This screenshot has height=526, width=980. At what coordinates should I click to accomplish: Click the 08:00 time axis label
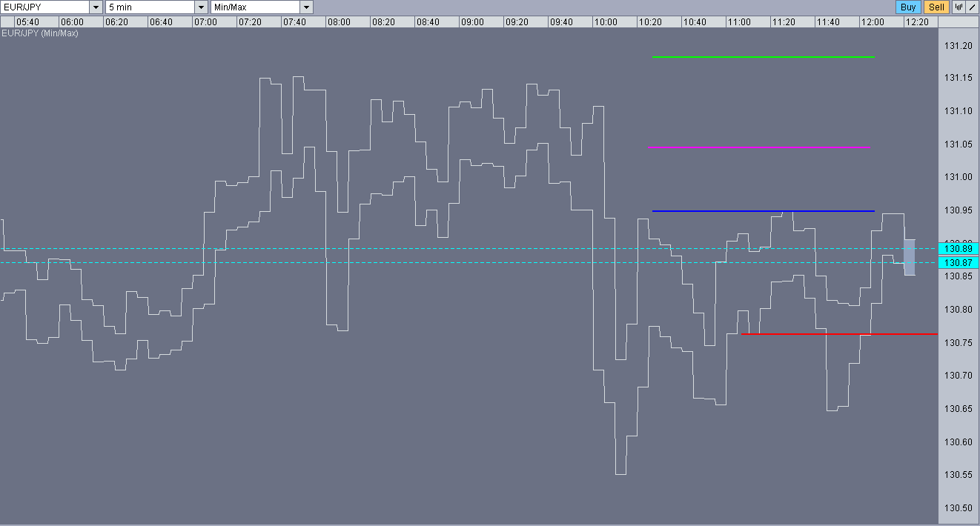[x=339, y=22]
